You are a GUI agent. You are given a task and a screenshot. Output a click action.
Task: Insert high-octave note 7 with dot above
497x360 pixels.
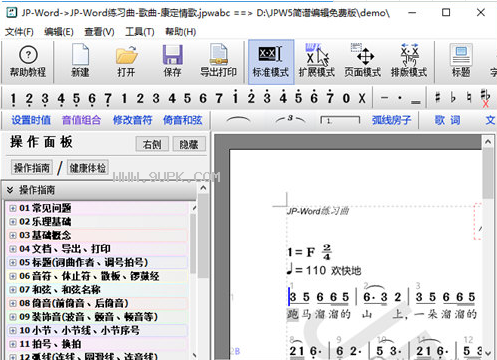pos(330,98)
